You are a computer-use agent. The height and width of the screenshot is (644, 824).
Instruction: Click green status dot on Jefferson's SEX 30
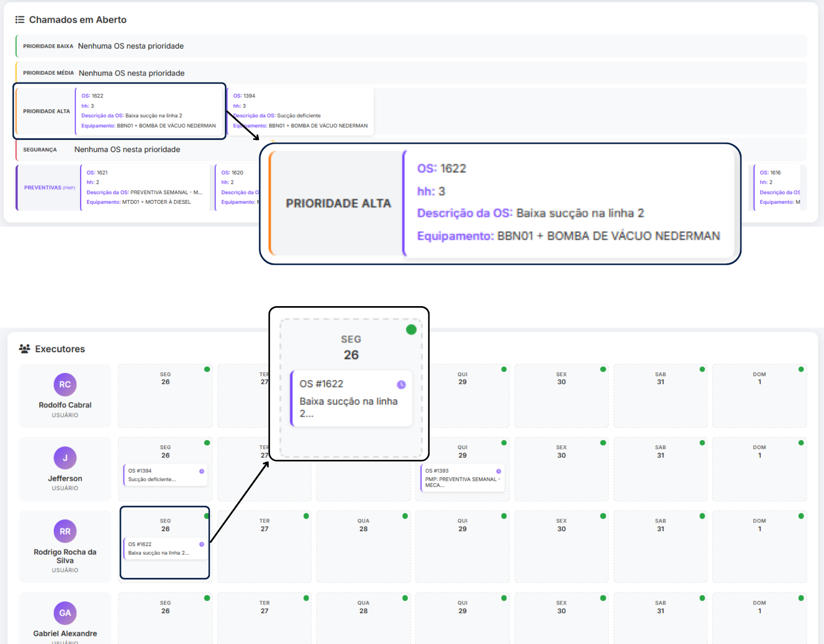tap(603, 443)
